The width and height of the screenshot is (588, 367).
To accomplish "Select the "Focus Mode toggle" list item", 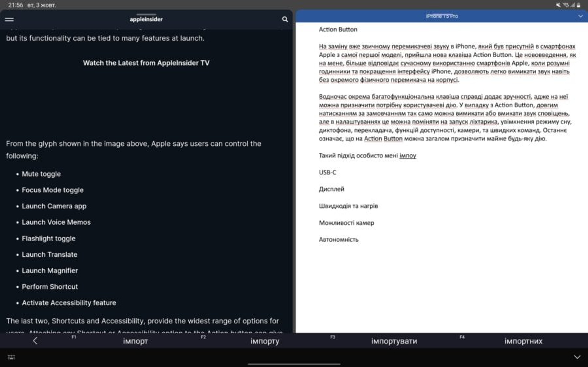I will click(53, 190).
